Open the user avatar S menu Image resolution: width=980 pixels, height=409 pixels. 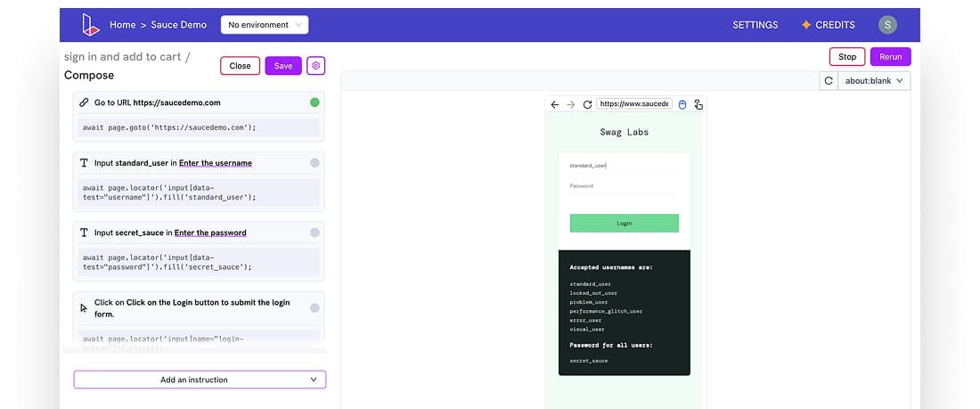pos(886,25)
